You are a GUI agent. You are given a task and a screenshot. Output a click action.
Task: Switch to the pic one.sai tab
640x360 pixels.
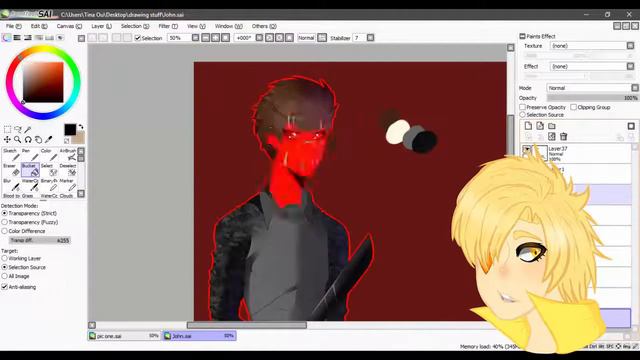[x=124, y=336]
